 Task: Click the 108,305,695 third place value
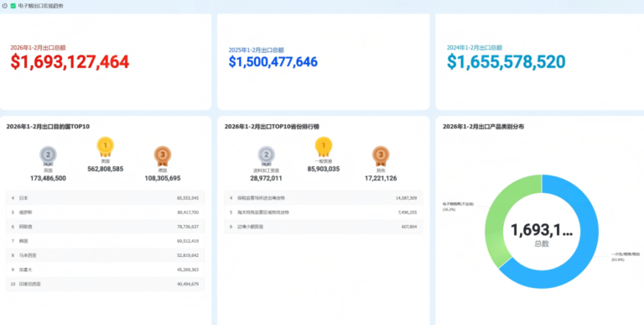[163, 178]
